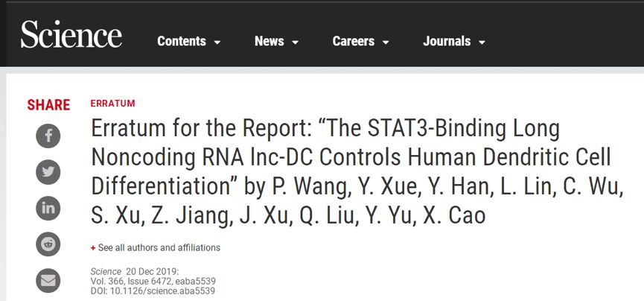
Task: Click the Science logo
Action: click(x=71, y=36)
